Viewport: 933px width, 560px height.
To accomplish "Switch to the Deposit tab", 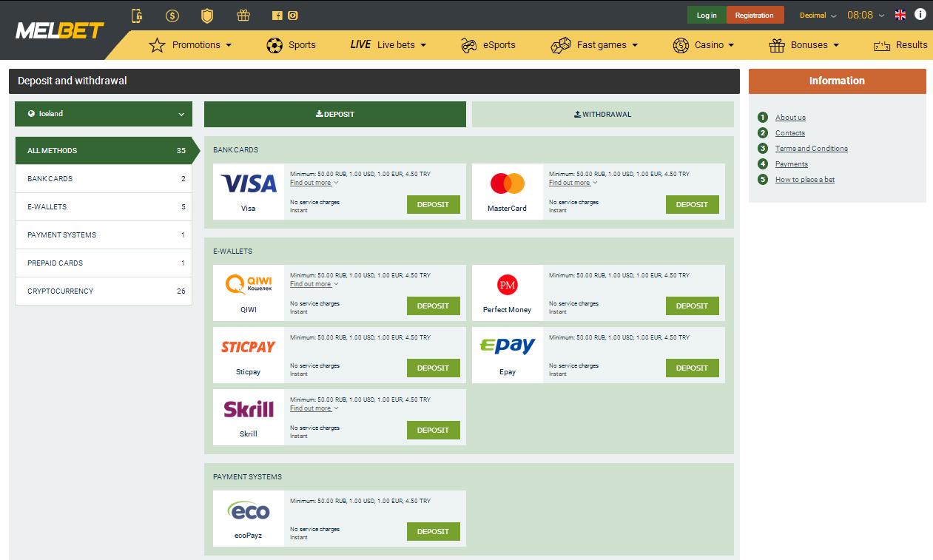I will [335, 115].
